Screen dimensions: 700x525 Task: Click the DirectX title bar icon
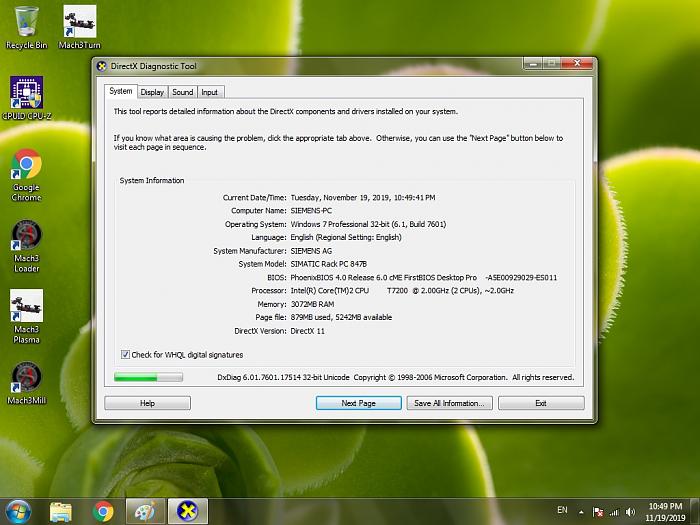tap(102, 66)
